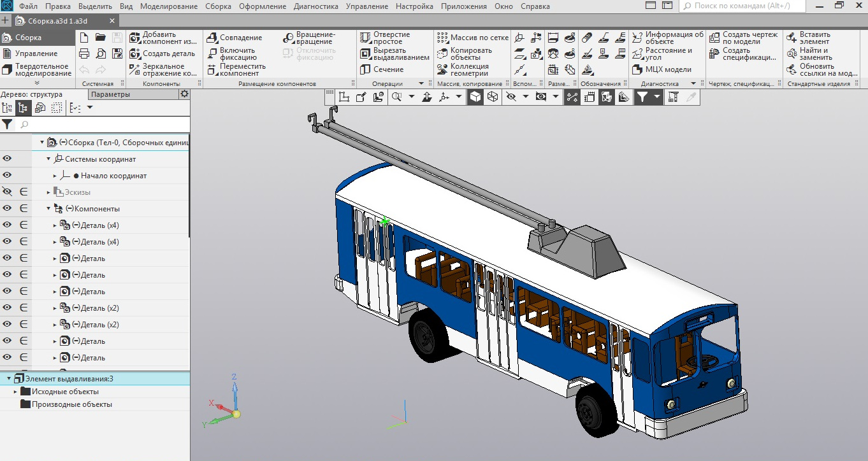Select Отверстие простое tool
The image size is (868, 461).
tap(386, 38)
